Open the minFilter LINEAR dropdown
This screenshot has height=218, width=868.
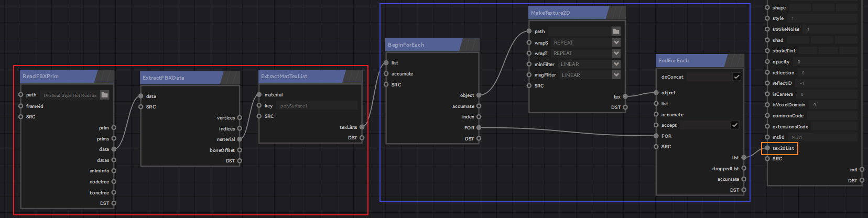(616, 64)
